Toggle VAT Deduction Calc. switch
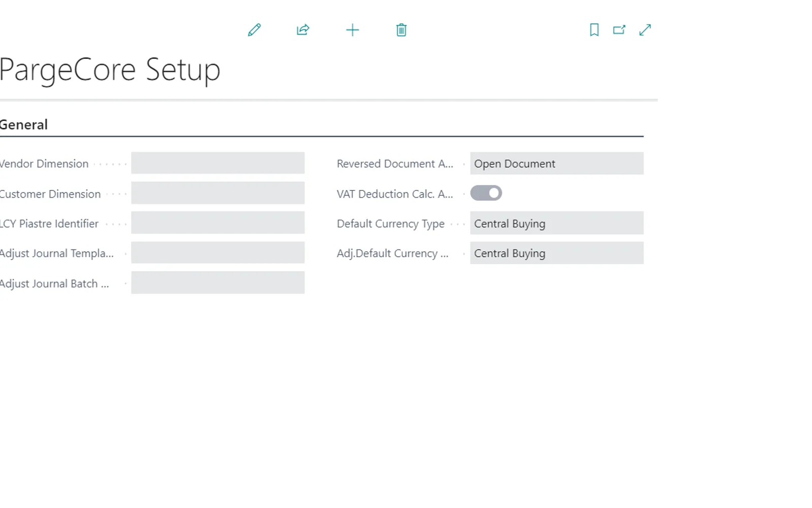The height and width of the screenshot is (508, 812). coord(486,193)
